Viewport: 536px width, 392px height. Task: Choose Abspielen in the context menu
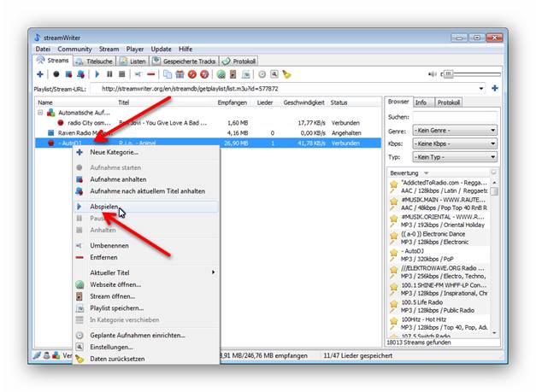[146, 207]
